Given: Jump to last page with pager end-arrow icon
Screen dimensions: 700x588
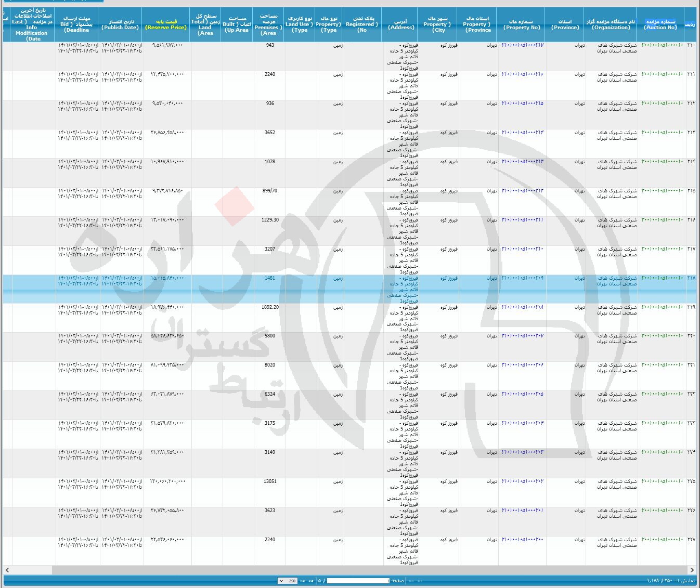Looking at the screenshot, I should pyautogui.click(x=303, y=581).
